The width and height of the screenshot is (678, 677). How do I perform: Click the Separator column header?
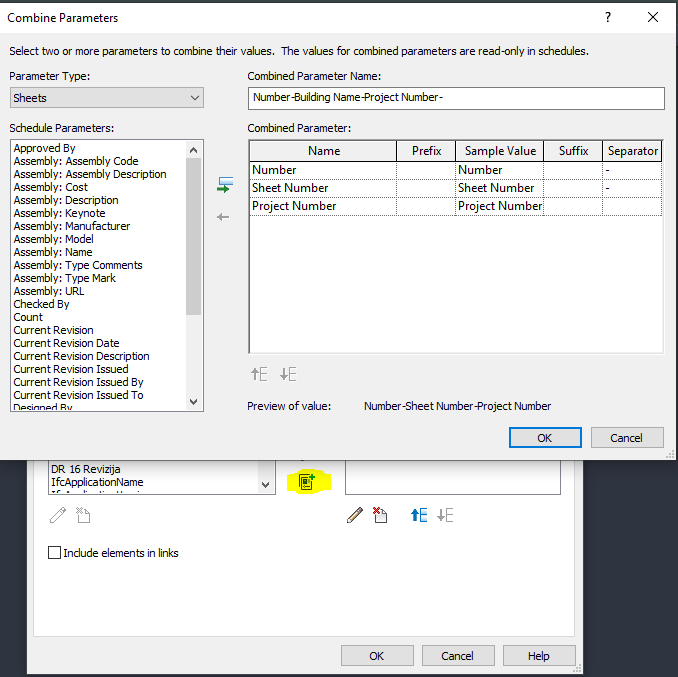click(632, 151)
